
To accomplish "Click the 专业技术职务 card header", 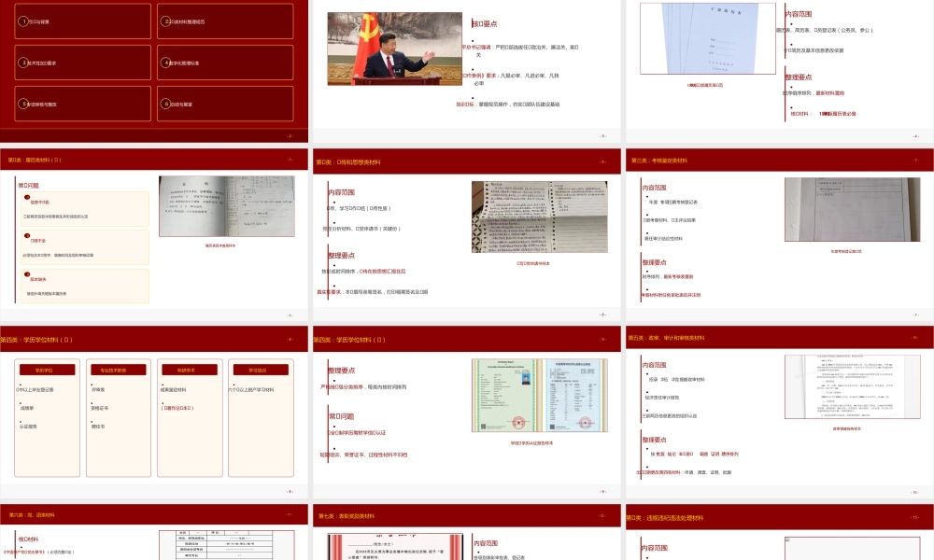I will pyautogui.click(x=115, y=370).
